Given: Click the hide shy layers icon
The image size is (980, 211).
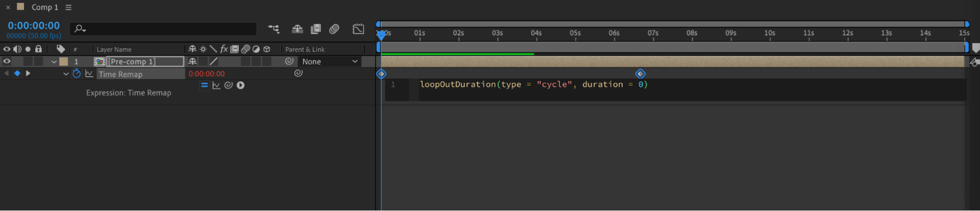Looking at the screenshot, I should pos(297,29).
